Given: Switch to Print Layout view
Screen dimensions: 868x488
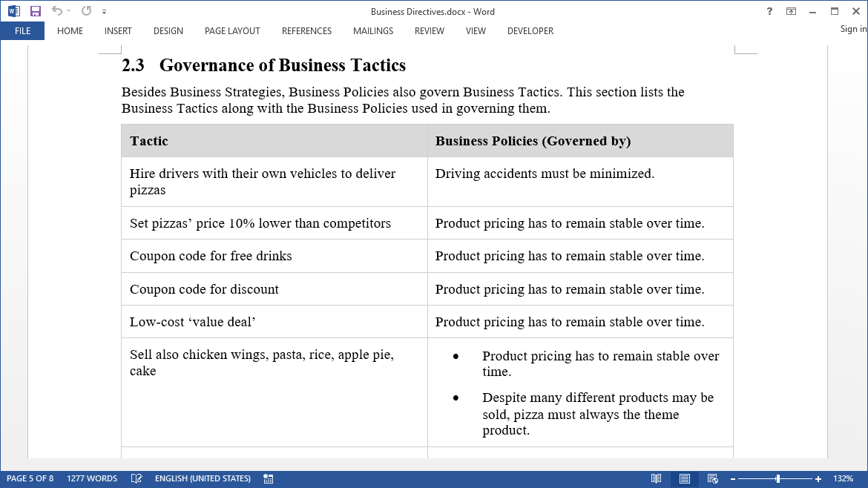Looking at the screenshot, I should [x=685, y=478].
